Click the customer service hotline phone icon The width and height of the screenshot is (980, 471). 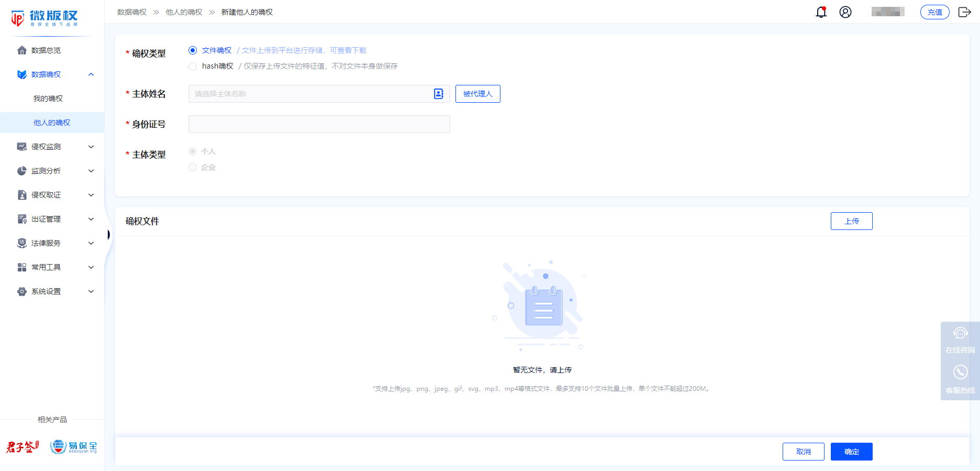point(960,373)
